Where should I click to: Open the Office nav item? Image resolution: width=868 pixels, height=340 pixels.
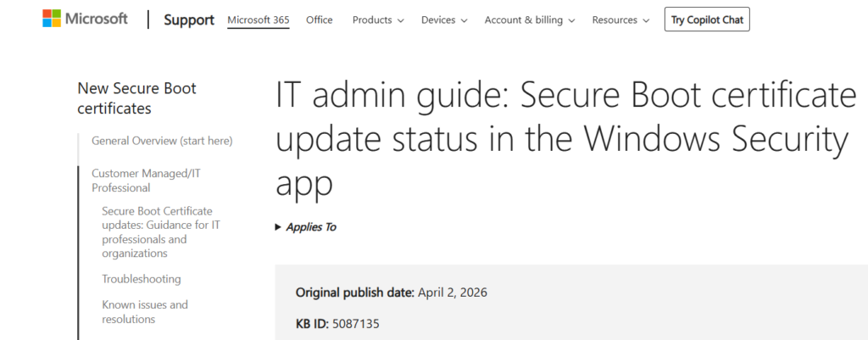coord(320,20)
